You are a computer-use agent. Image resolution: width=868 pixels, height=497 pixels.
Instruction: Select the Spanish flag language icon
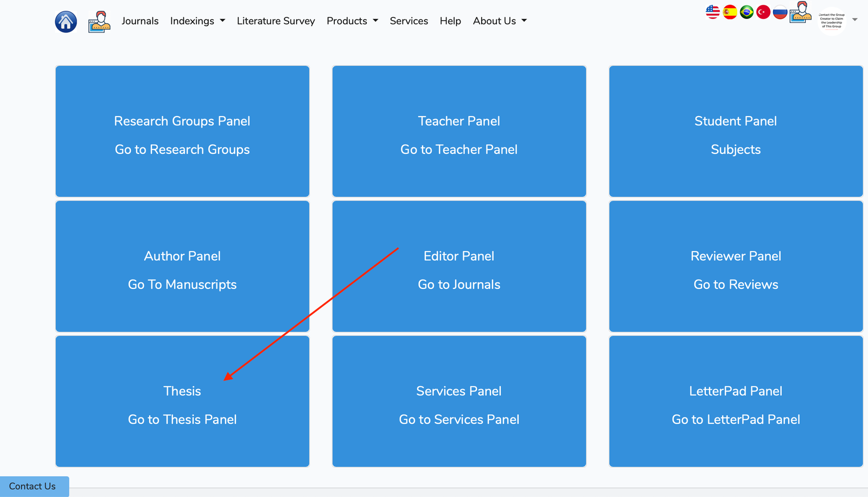[730, 12]
